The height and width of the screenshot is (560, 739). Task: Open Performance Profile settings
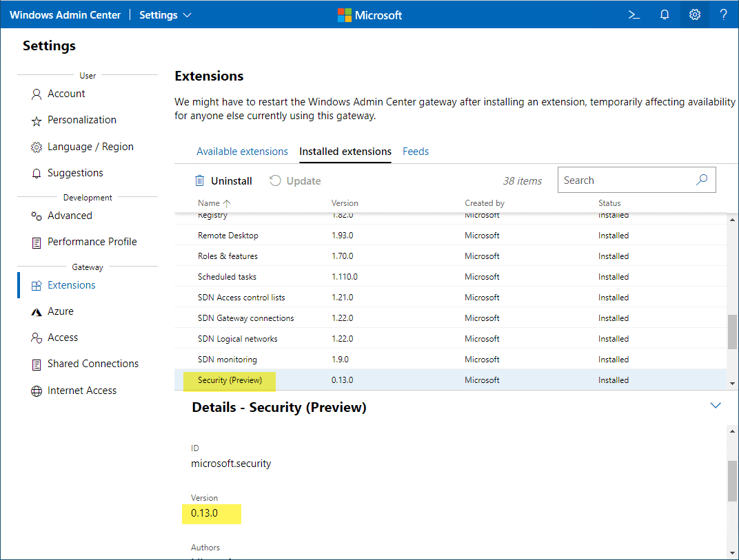[92, 242]
